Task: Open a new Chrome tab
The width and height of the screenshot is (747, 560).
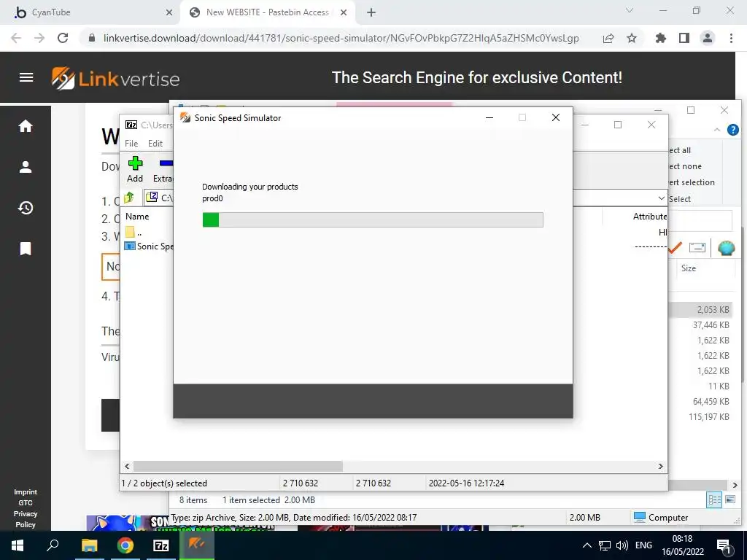Action: pos(371,12)
